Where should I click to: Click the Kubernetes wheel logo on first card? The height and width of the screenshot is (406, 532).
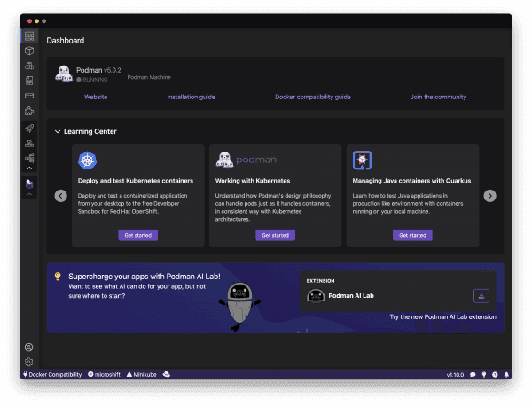pos(87,160)
